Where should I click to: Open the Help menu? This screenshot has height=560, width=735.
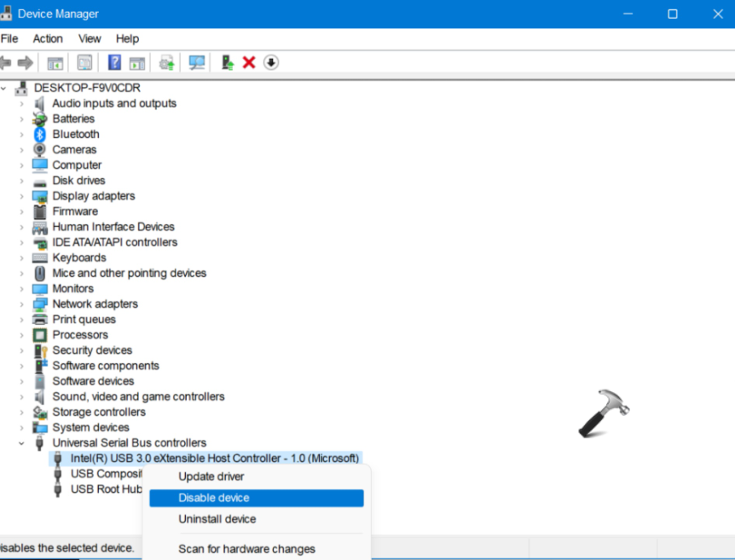128,38
